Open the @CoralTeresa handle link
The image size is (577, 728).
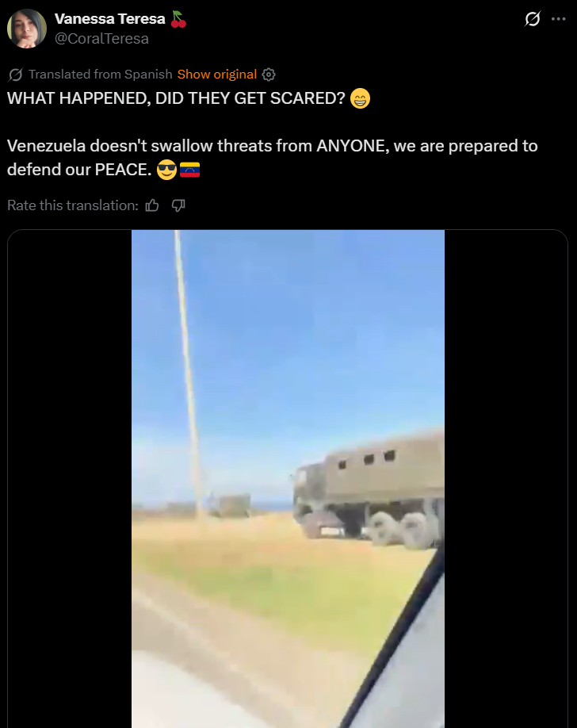(101, 39)
